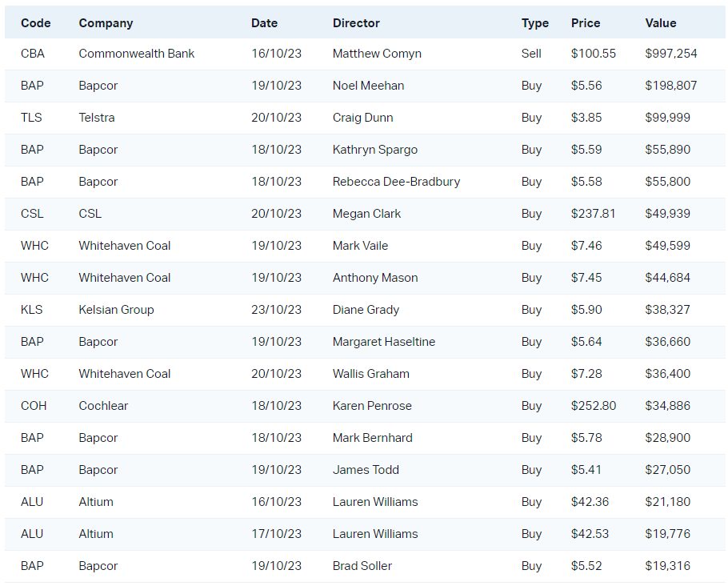Select the CBA stock code

click(33, 54)
